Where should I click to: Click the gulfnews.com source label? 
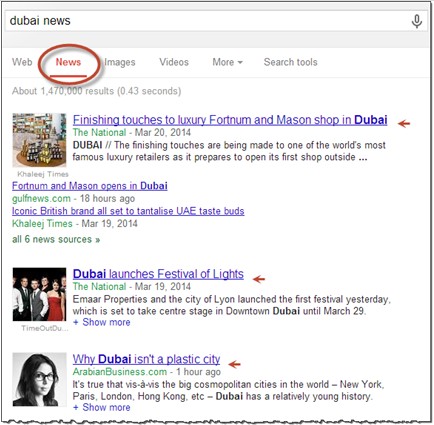41,199
